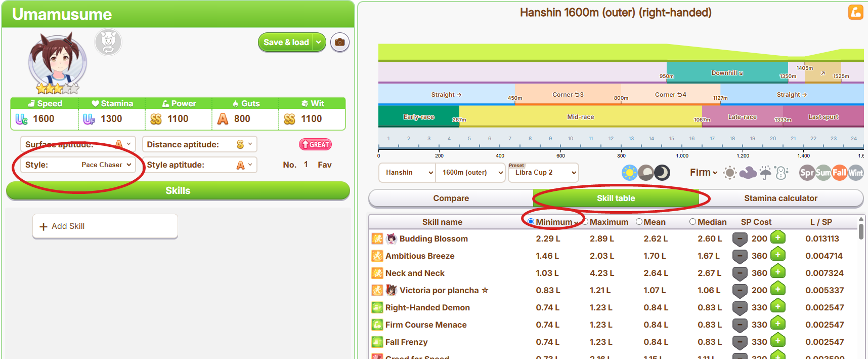Select the sunny daytime icon

629,173
